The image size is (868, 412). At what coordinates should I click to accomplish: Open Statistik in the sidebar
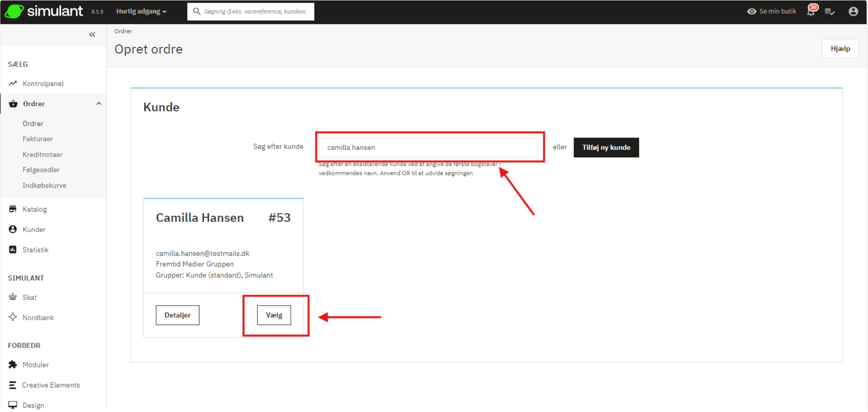click(x=35, y=250)
